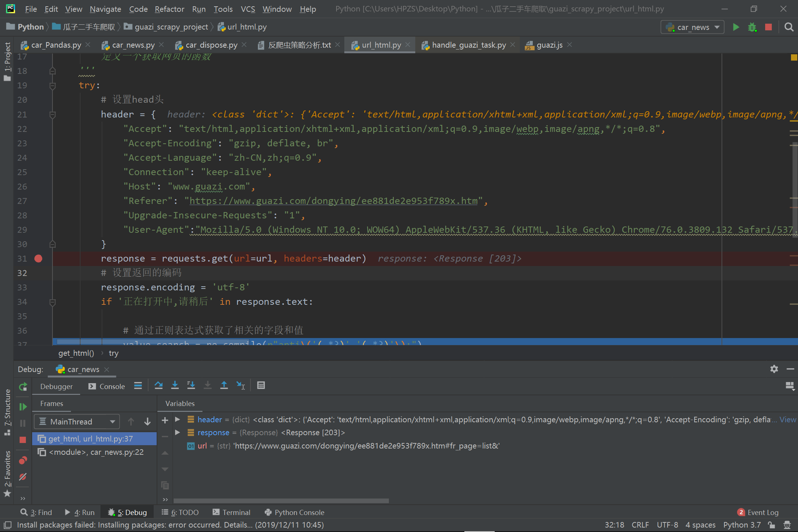The width and height of the screenshot is (798, 532).
Task: Click the Step Out debug icon
Action: click(224, 385)
